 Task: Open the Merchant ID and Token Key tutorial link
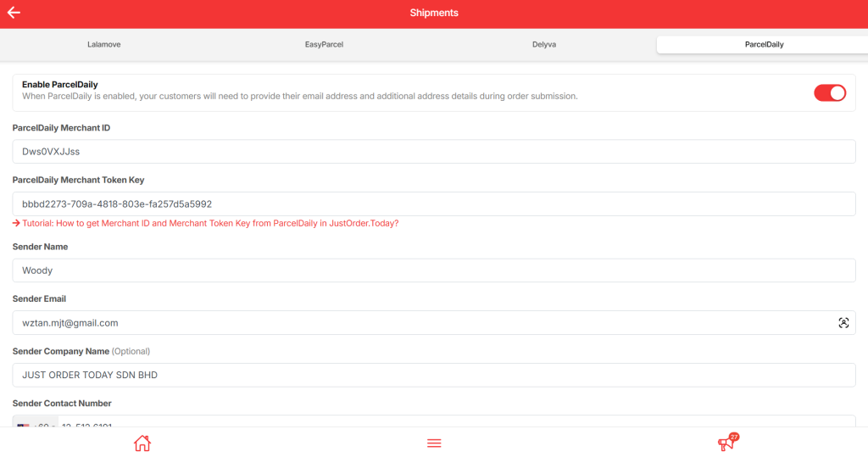(x=210, y=224)
